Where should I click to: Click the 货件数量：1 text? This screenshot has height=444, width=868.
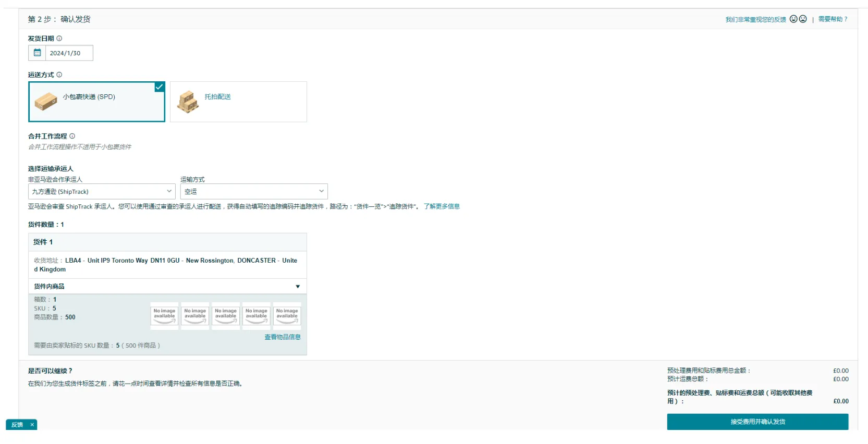(x=46, y=225)
